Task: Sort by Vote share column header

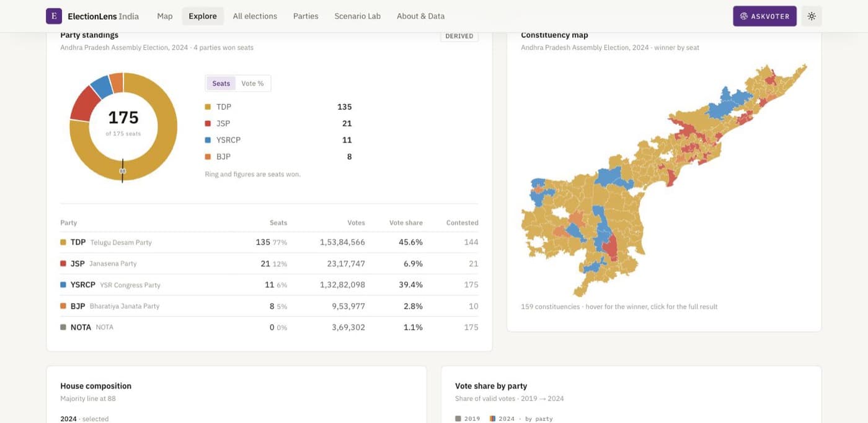Action: coord(406,223)
